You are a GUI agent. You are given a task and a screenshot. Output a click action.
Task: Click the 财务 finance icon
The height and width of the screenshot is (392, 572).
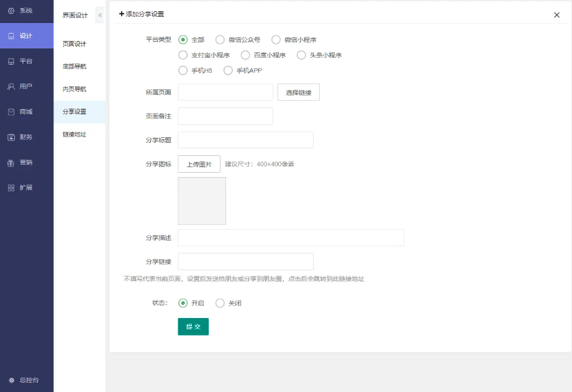click(x=11, y=137)
